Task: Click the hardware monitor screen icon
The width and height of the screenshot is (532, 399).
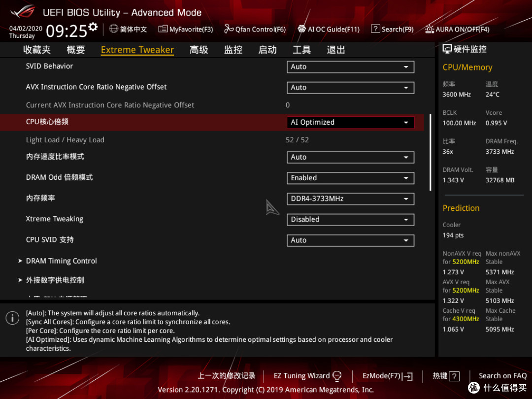Action: coord(447,49)
